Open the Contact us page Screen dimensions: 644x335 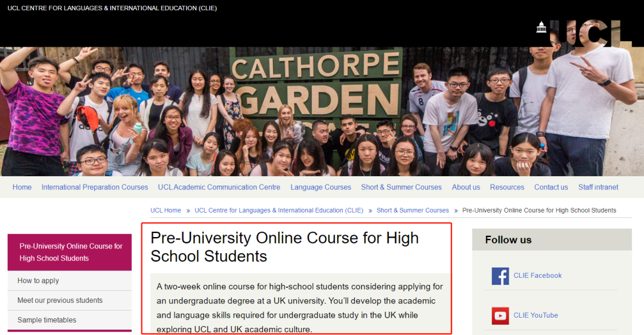tap(551, 188)
